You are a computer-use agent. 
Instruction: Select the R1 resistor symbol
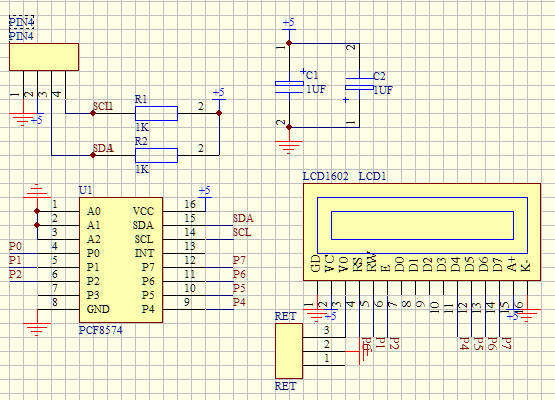pyautogui.click(x=156, y=113)
